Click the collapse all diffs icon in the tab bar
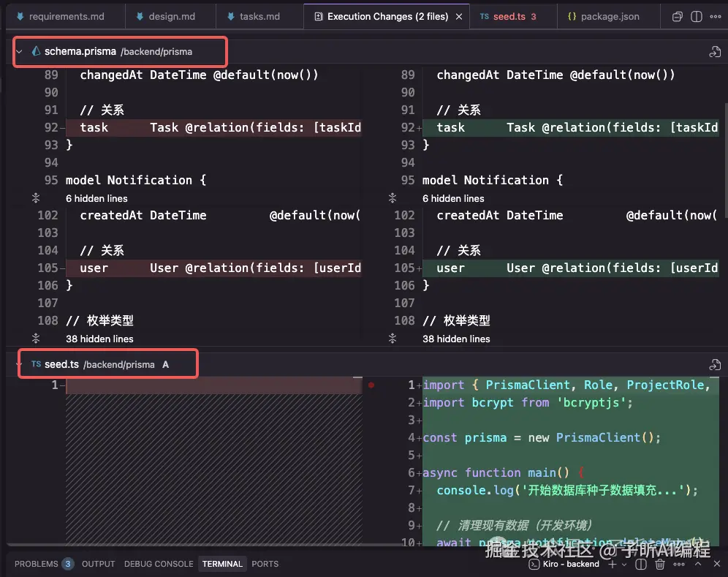728x577 pixels. pos(678,17)
